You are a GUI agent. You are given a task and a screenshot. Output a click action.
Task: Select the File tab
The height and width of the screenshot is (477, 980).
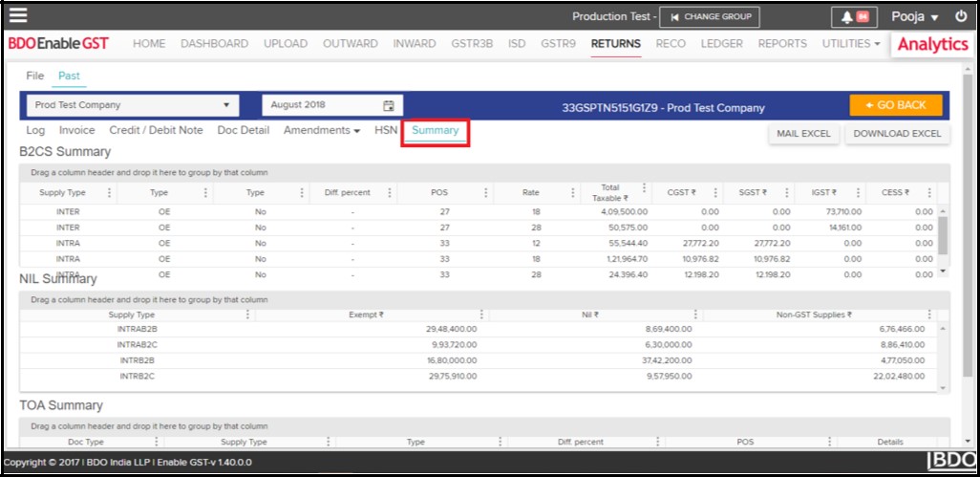34,76
